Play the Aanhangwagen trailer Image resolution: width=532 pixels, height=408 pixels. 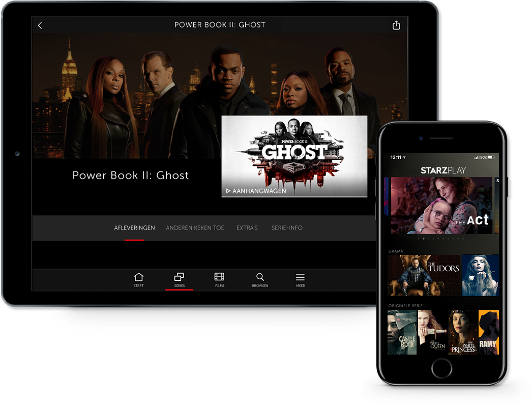coord(294,156)
